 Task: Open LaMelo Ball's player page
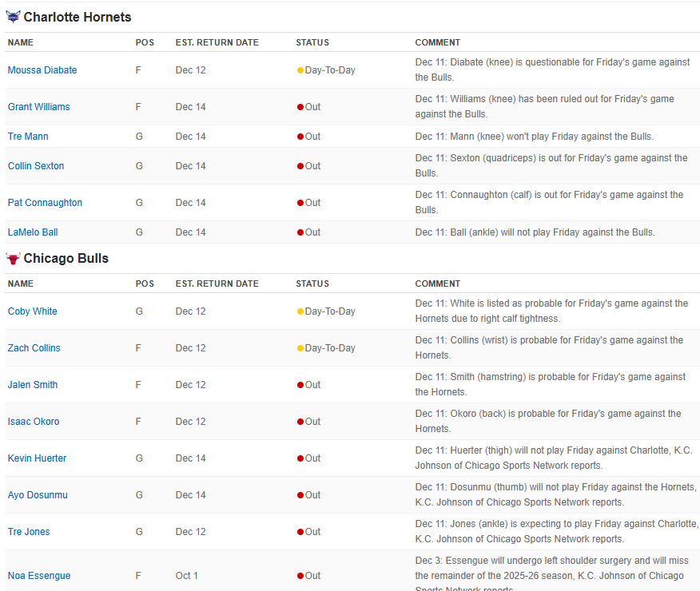click(33, 232)
